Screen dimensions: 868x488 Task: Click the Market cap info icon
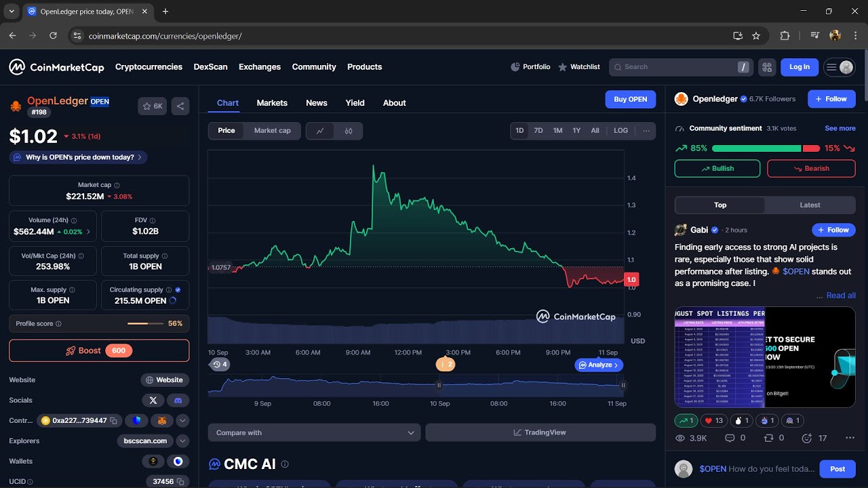coord(117,185)
